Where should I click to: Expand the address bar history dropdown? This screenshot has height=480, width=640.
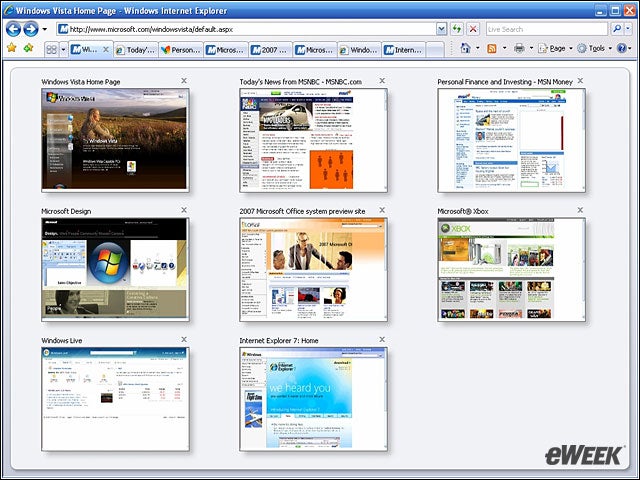pyautogui.click(x=441, y=29)
